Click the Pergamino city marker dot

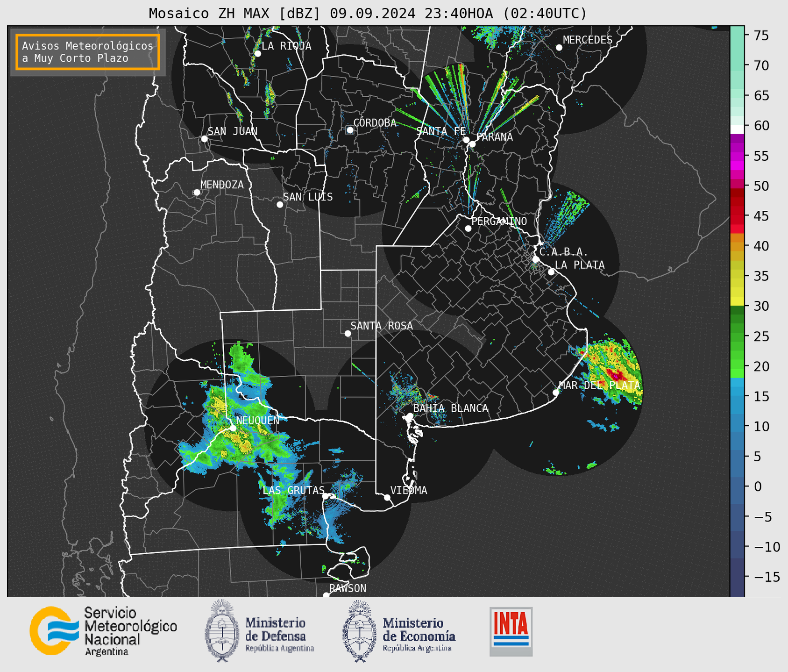(x=468, y=229)
